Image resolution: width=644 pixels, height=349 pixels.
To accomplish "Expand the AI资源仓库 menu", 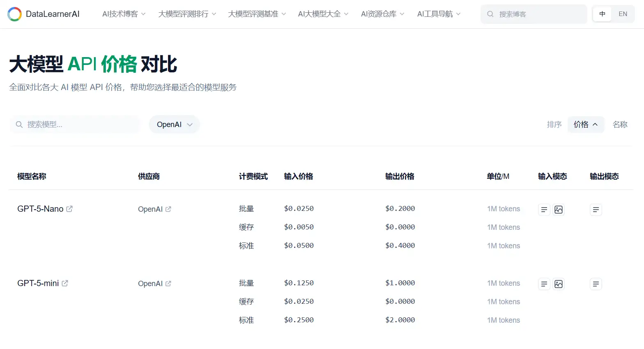I will click(x=383, y=14).
